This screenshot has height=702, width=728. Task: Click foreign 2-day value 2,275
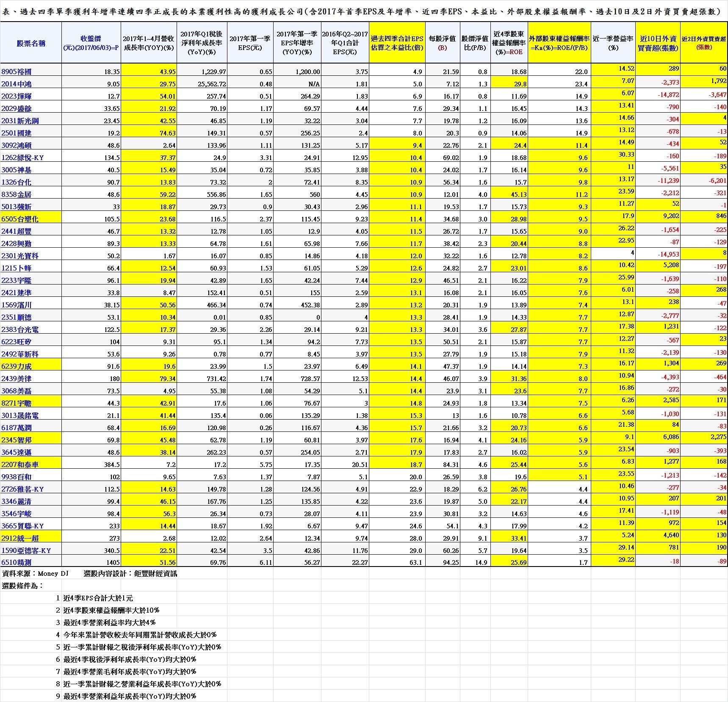click(x=718, y=437)
